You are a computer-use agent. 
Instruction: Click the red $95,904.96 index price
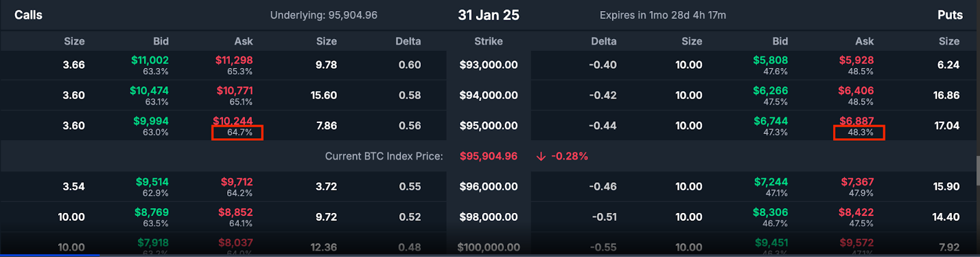(488, 157)
